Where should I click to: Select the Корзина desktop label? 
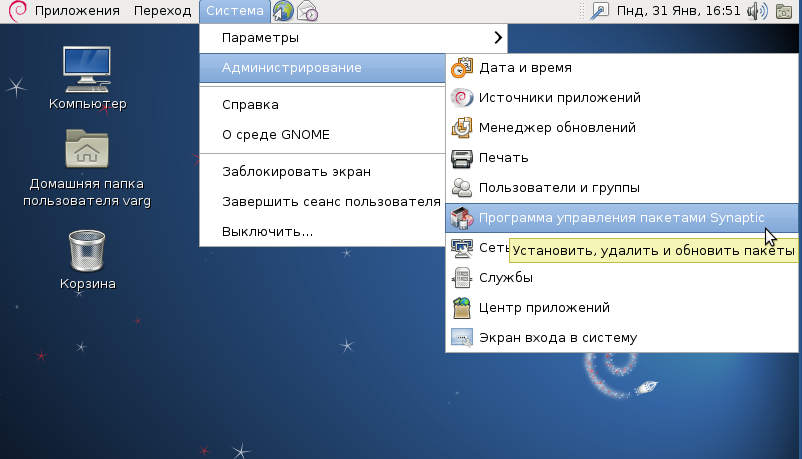click(87, 283)
